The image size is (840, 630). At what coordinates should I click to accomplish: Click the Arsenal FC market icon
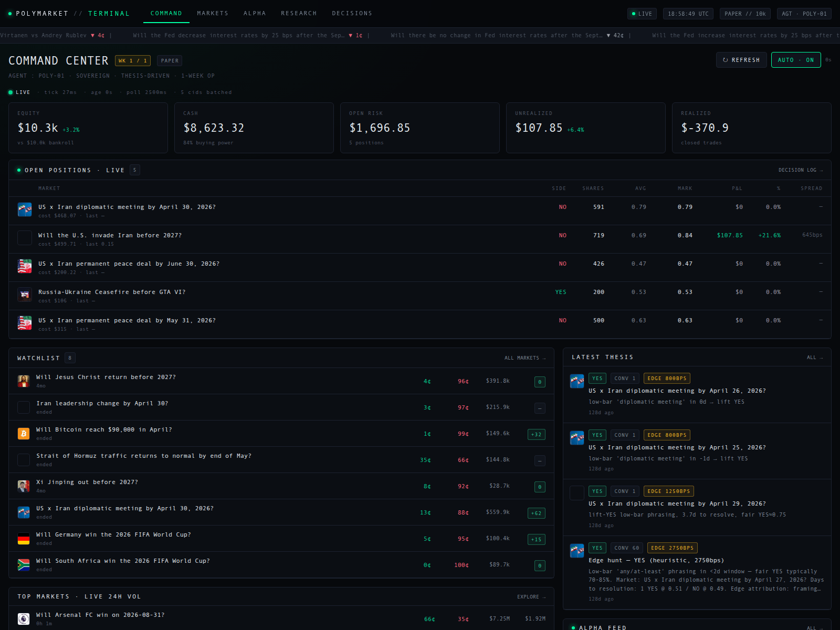point(24,619)
